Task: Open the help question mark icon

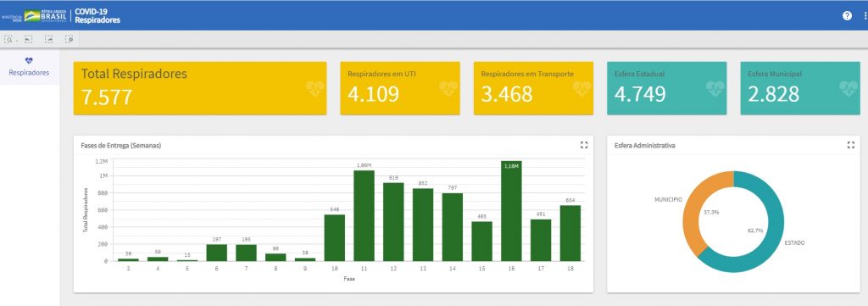Action: pos(847,15)
